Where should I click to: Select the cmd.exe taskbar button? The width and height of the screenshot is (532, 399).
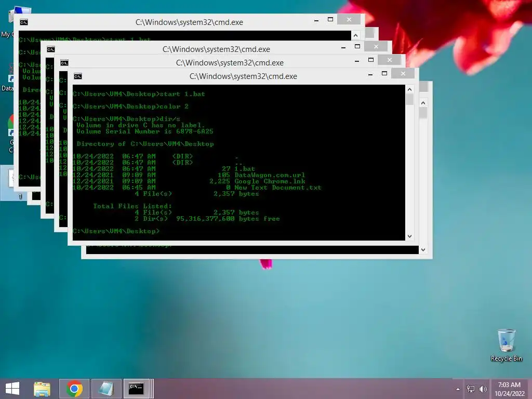pyautogui.click(x=137, y=389)
